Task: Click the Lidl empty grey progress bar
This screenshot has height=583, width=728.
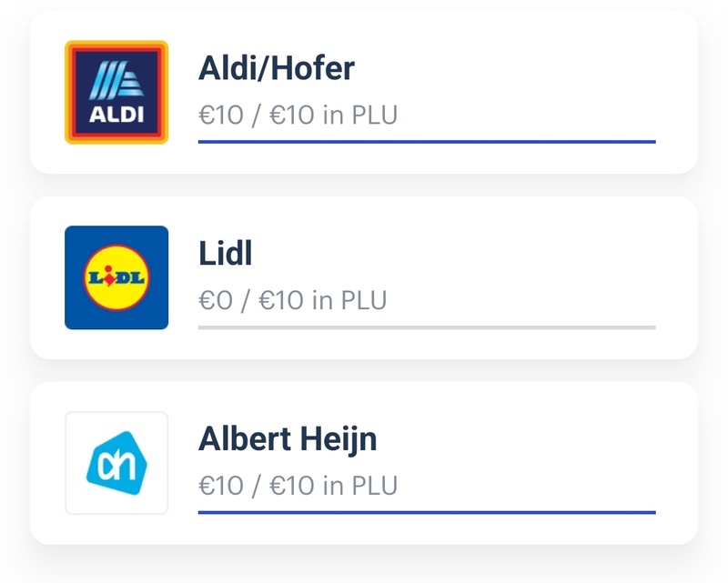Action: pyautogui.click(x=427, y=327)
